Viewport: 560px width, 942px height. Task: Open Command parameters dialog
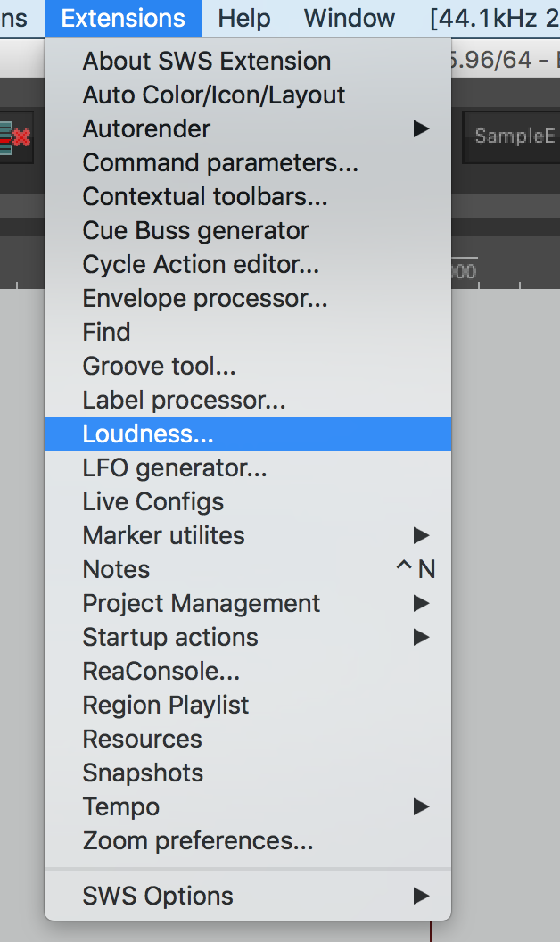pos(220,163)
